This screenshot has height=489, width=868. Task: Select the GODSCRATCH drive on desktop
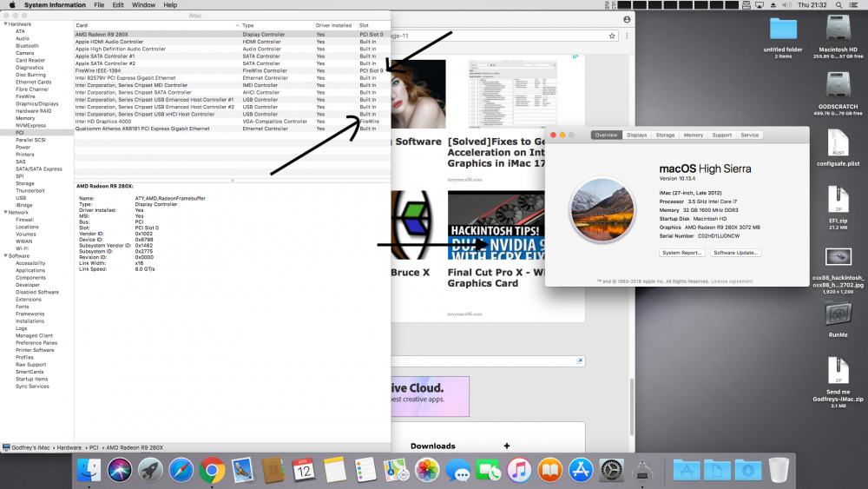coord(838,94)
